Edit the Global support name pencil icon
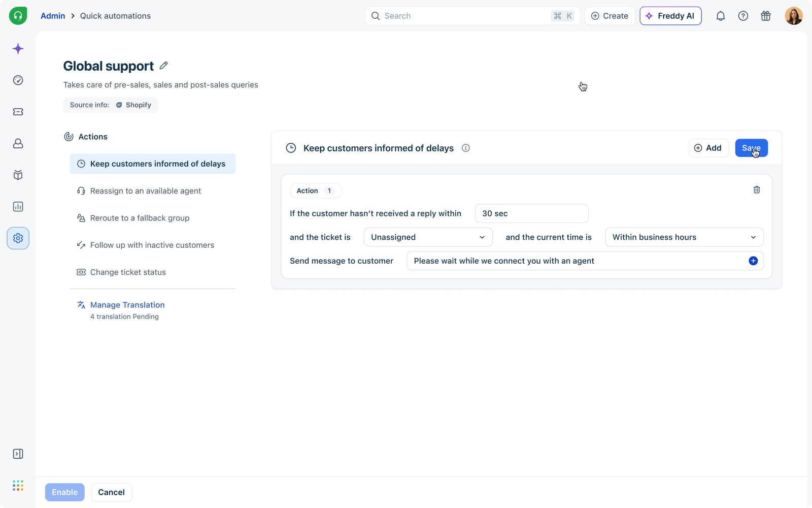 163,66
